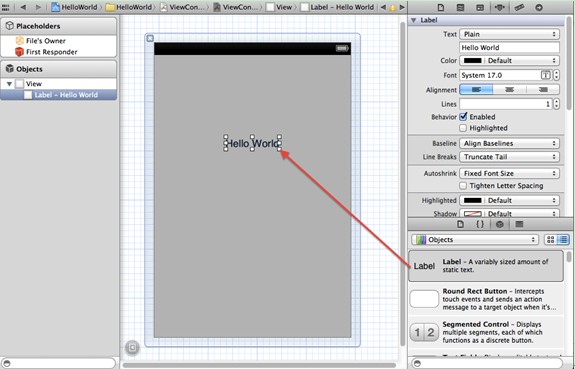Select Label – Hello World outline row
The image size is (575, 369).
coord(59,95)
